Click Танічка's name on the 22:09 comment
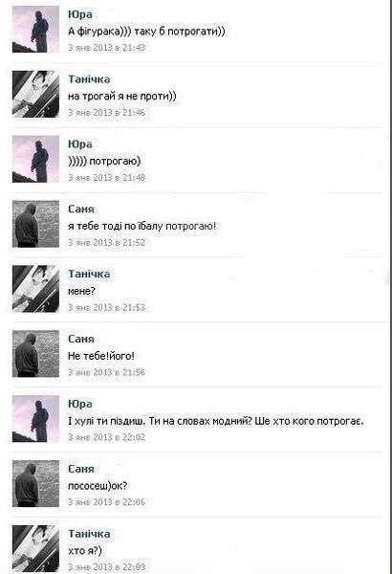This screenshot has height=574, width=392. click(x=89, y=534)
